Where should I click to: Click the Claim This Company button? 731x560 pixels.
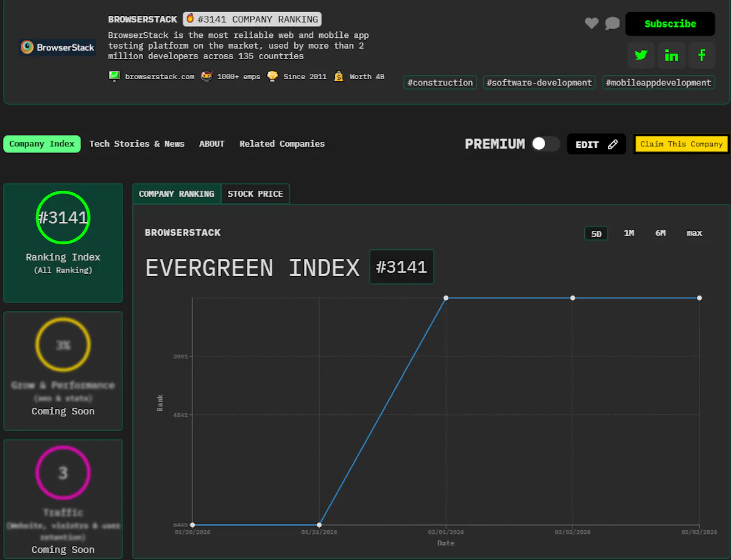click(x=681, y=144)
